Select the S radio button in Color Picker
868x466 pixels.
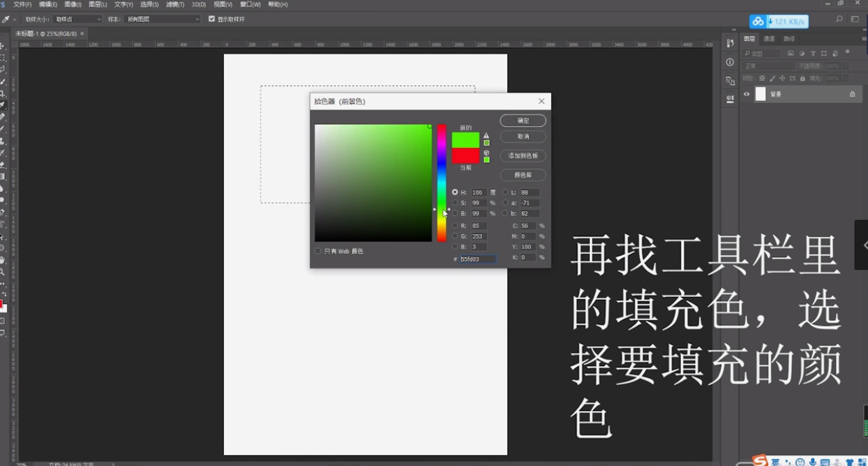(x=455, y=202)
